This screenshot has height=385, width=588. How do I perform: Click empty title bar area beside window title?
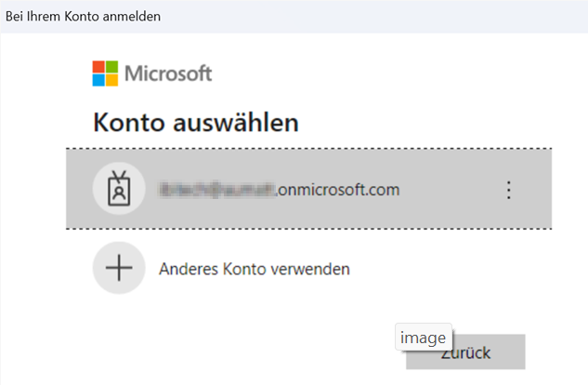(x=372, y=16)
